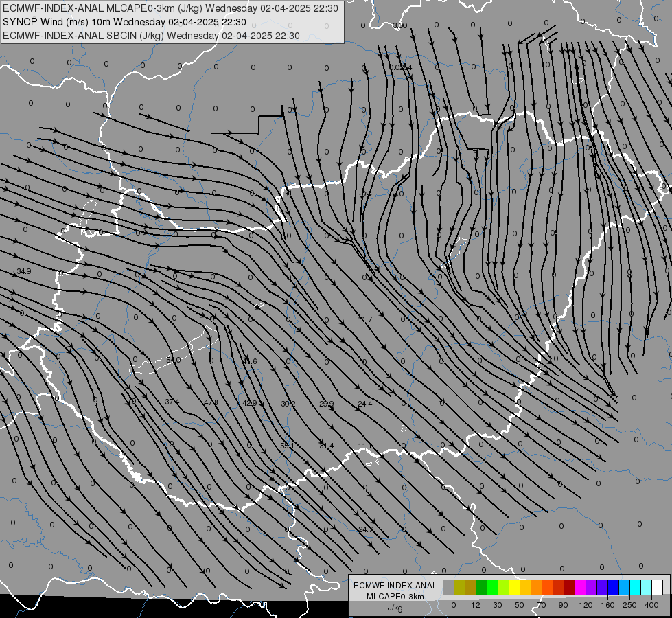Click the map value 11.1
672x618 pixels.
pyautogui.click(x=365, y=446)
